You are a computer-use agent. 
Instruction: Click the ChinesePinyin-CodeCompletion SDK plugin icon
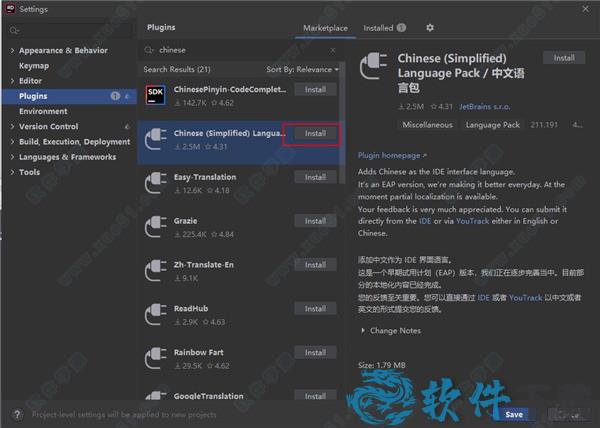(155, 94)
